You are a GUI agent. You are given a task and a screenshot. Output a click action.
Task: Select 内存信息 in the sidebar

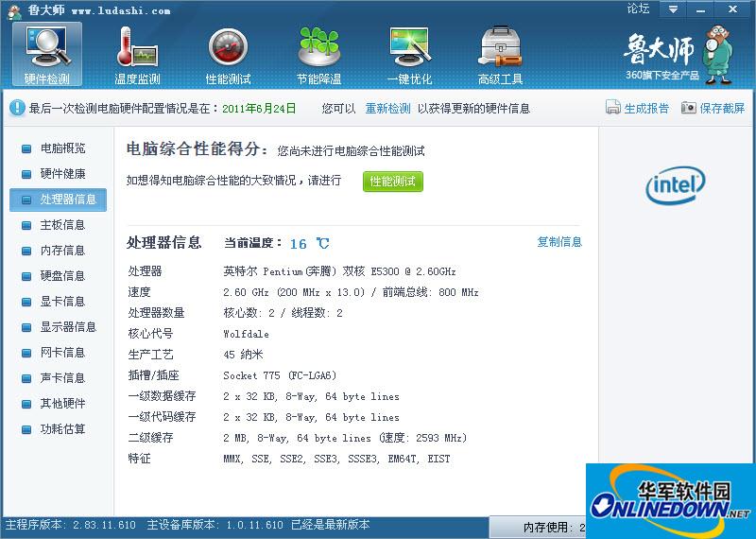point(62,251)
